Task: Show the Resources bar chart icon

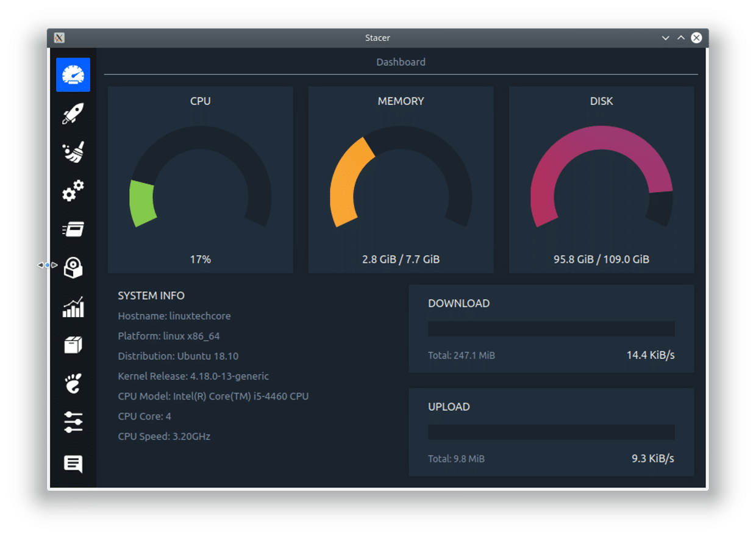Action: (73, 307)
